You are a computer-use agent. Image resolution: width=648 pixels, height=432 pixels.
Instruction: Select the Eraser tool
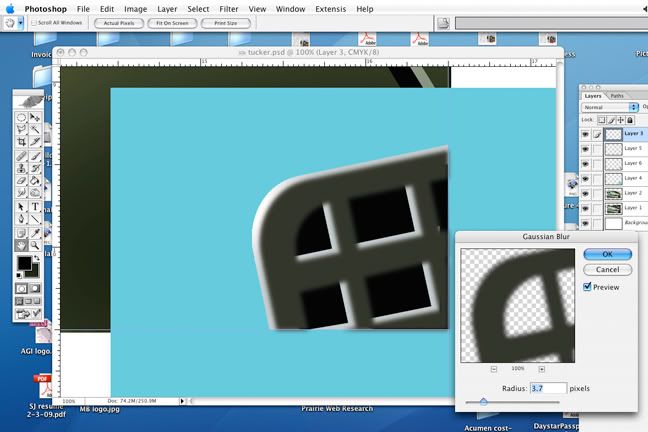click(x=21, y=181)
